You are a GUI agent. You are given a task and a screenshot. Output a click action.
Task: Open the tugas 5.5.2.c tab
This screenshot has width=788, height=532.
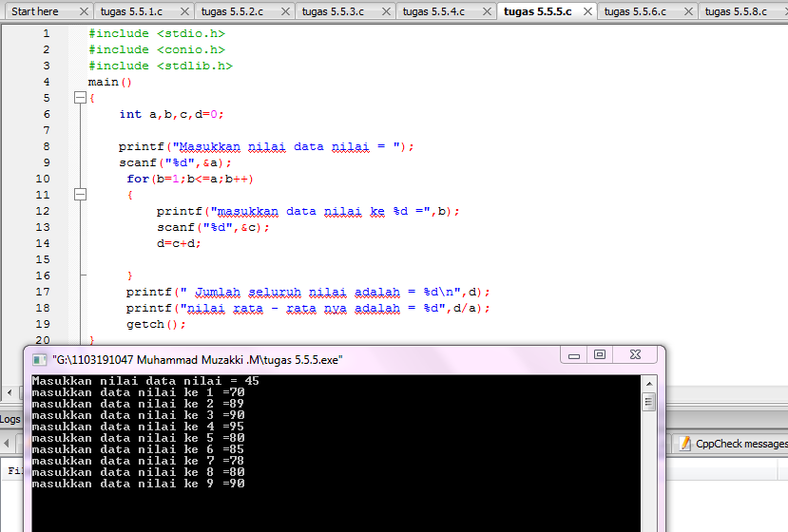[x=232, y=11]
